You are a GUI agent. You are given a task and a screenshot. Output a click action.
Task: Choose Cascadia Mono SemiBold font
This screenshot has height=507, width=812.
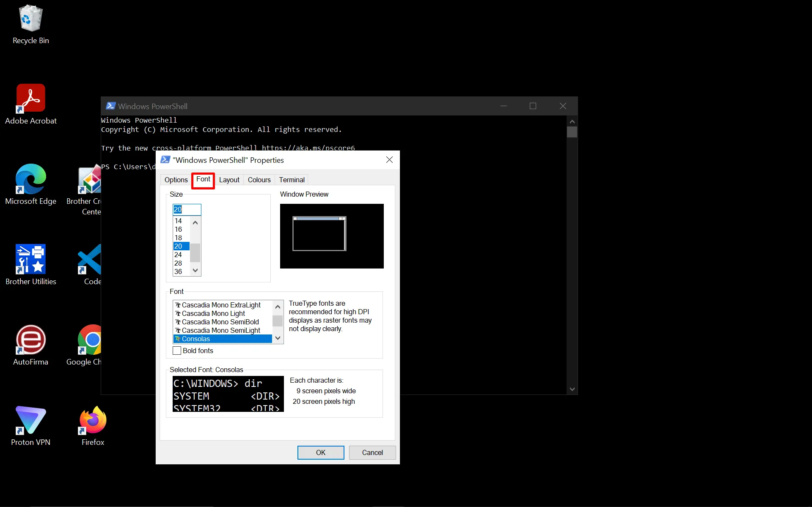tap(220, 322)
